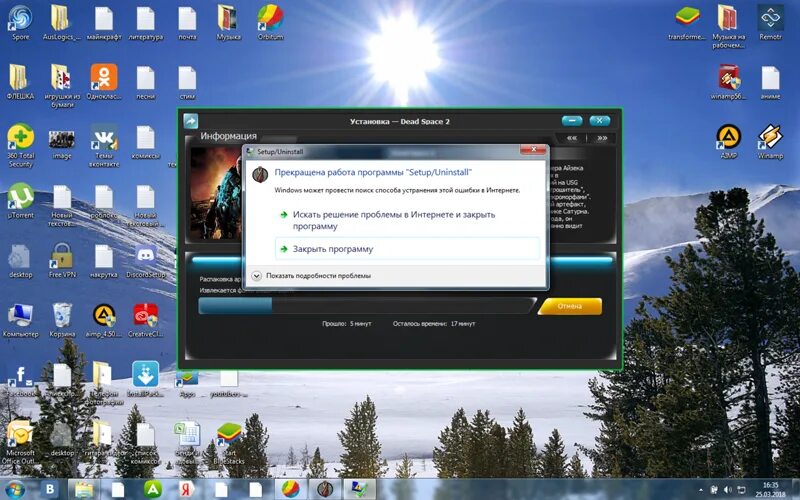This screenshot has width=800, height=500.
Task: Open the накрутка desktop file
Action: [x=104, y=260]
